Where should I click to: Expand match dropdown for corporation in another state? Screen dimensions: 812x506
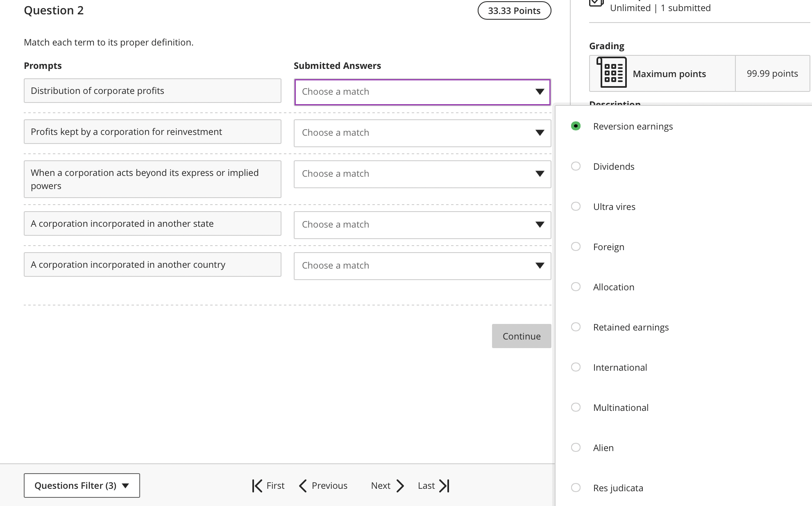pos(422,225)
